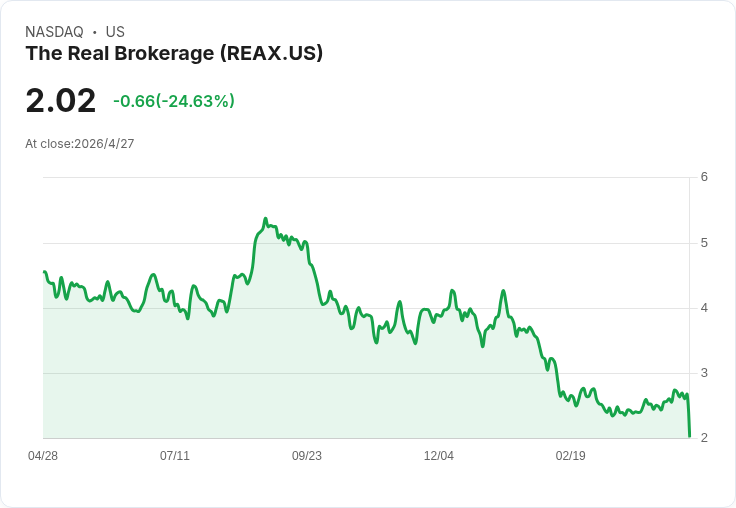Click the 04/28 date axis label
736x508 pixels.
click(x=43, y=456)
